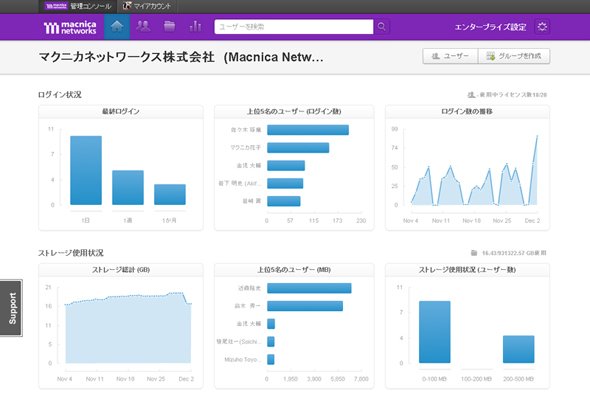
Task: Open the settings gear icon
Action: click(542, 27)
